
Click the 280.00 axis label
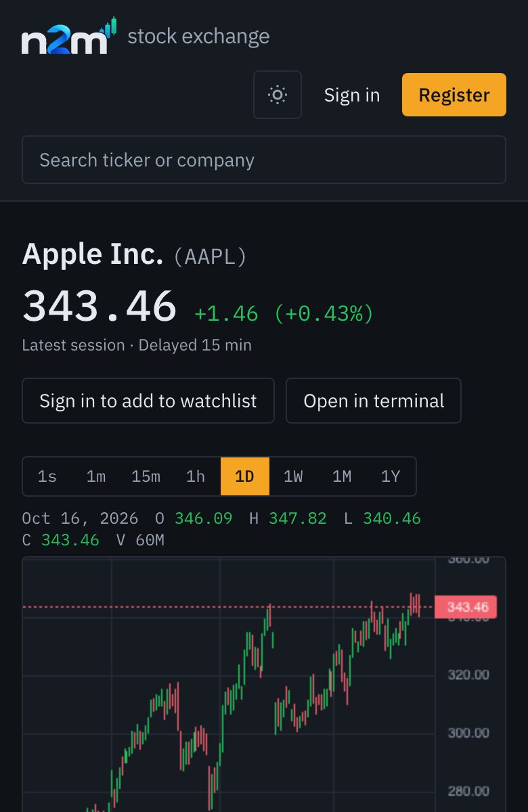[468, 791]
